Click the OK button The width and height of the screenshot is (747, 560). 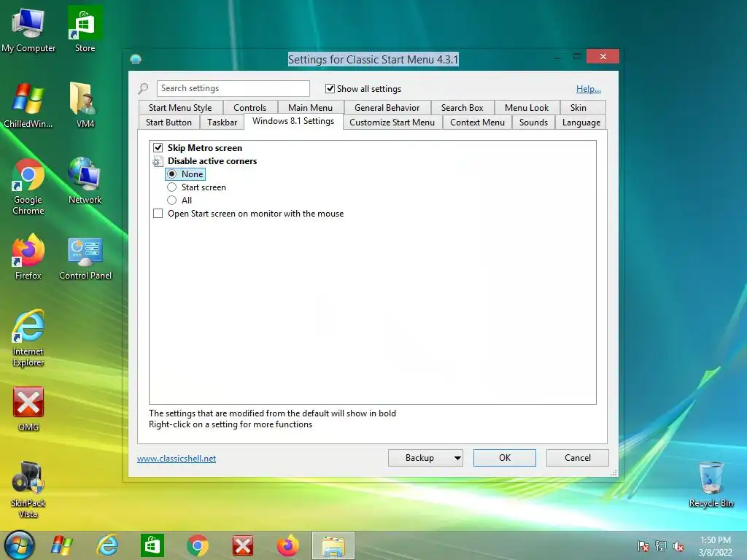click(505, 458)
